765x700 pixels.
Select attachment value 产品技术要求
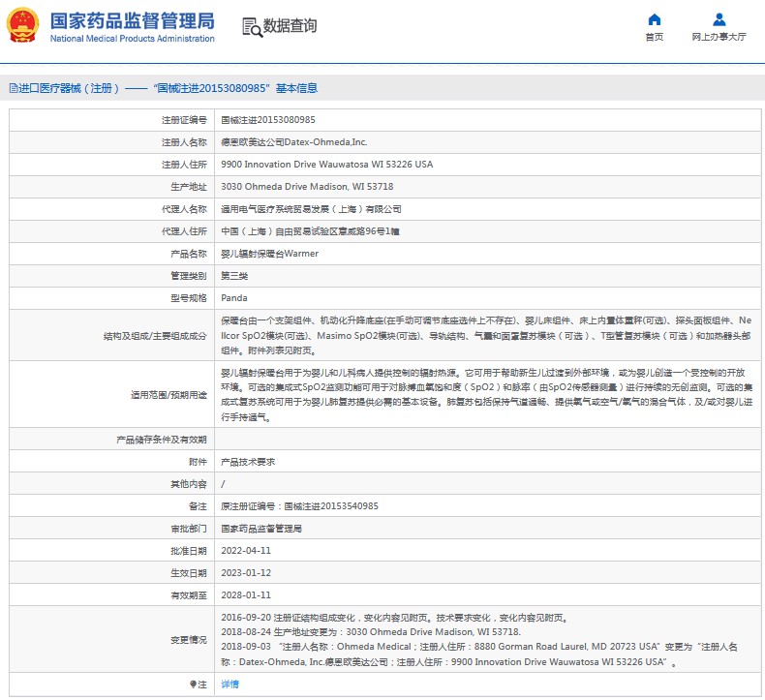pyautogui.click(x=248, y=462)
